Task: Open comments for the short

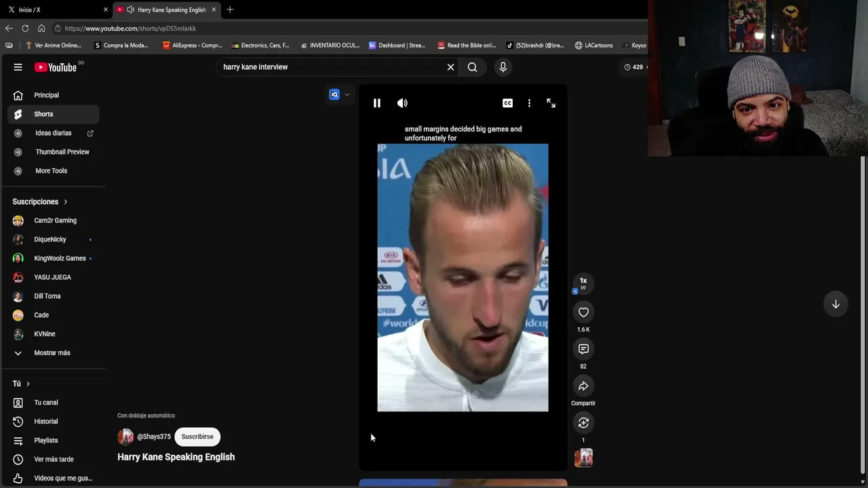Action: coord(583,348)
